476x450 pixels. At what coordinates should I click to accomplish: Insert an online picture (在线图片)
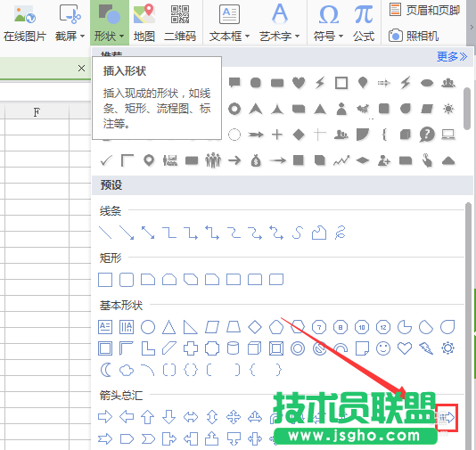[25, 23]
